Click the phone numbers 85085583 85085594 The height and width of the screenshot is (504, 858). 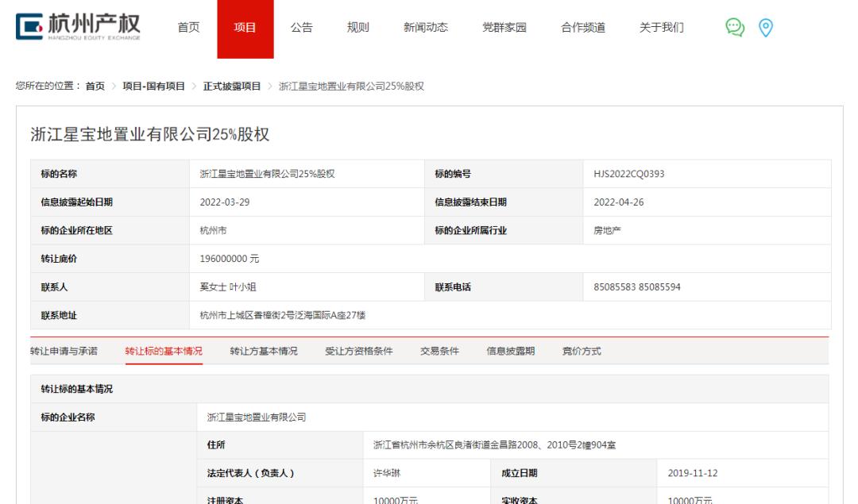coord(637,287)
